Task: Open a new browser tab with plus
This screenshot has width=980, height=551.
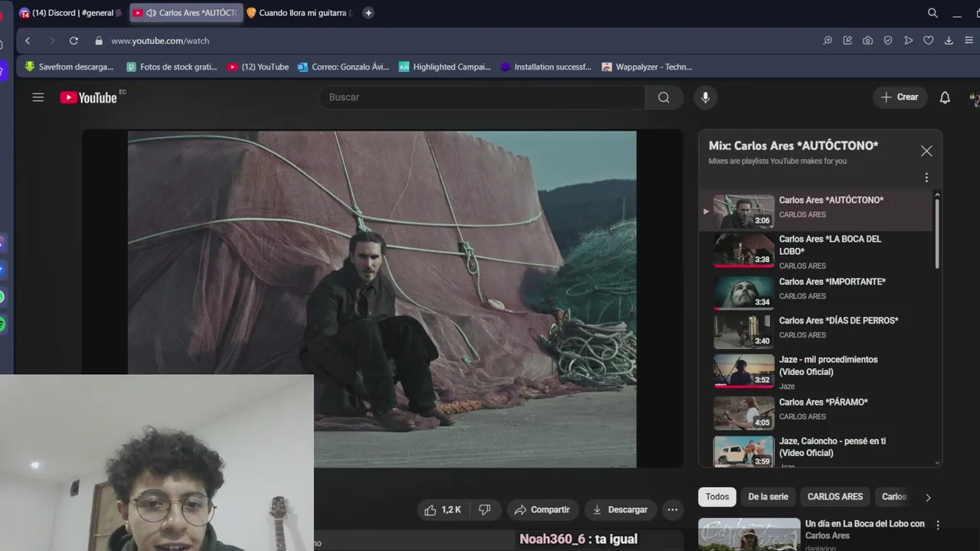Action: [x=368, y=13]
